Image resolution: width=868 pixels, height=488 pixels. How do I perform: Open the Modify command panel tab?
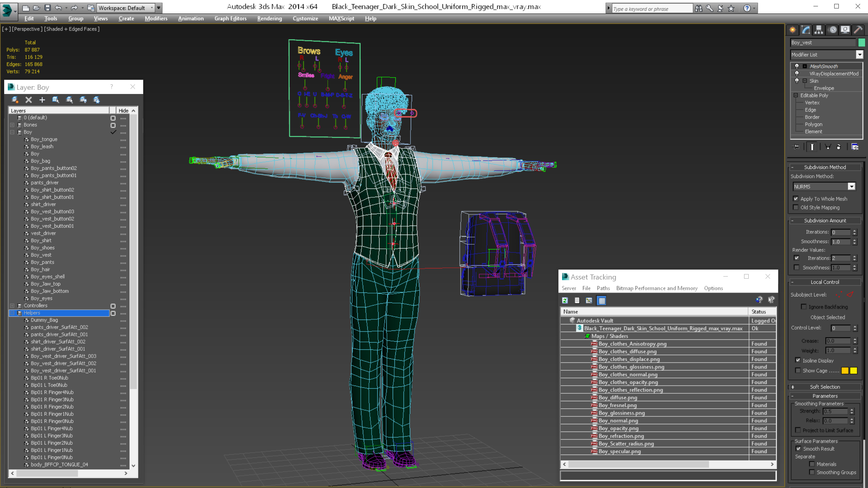click(806, 30)
